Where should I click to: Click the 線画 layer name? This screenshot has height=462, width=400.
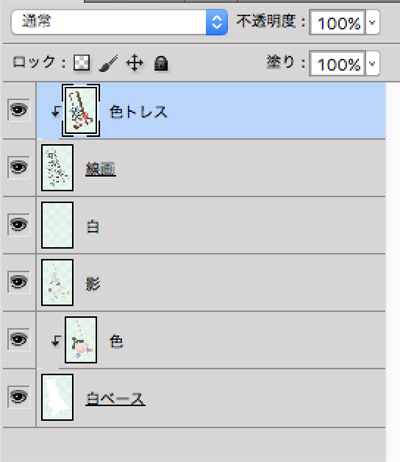pyautogui.click(x=100, y=169)
